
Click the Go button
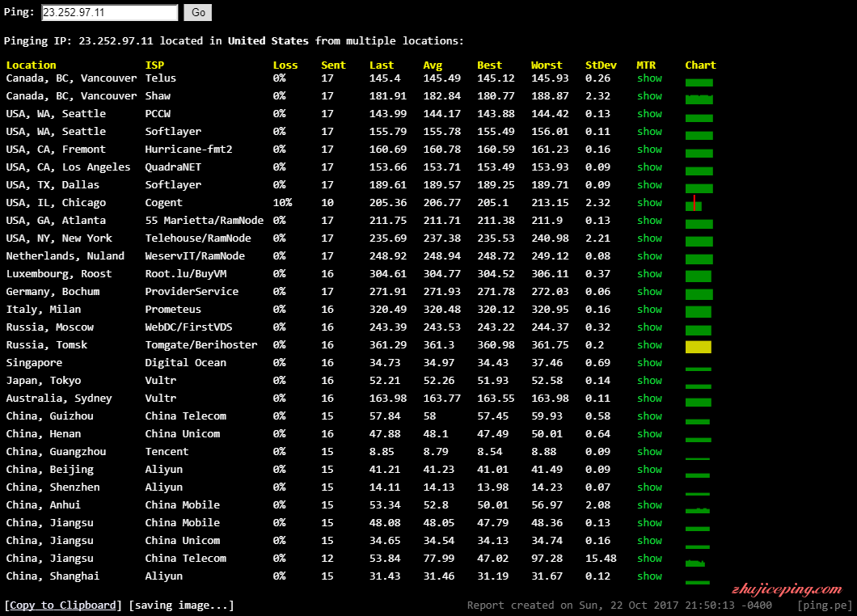pos(198,13)
